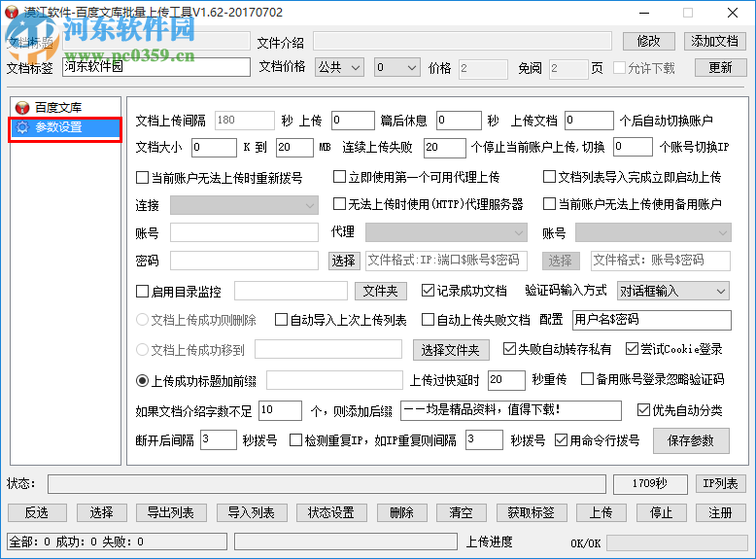Click the 导出列表 button

tap(171, 512)
